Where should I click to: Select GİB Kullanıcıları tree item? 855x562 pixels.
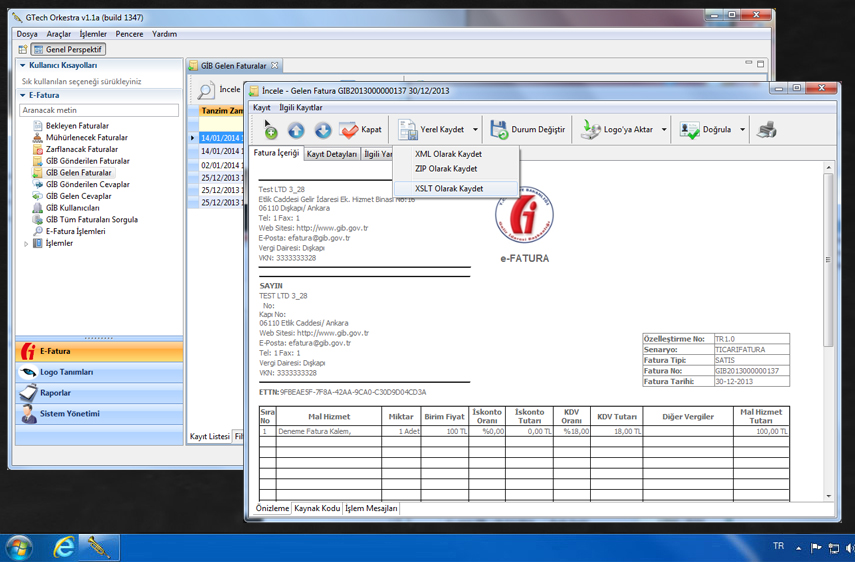[x=73, y=208]
